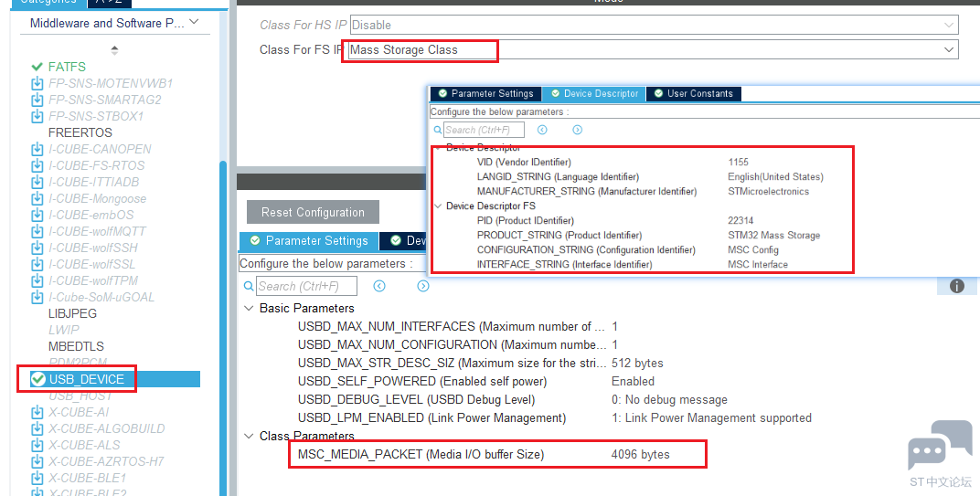Click download icon beside I-CUBE-wolfSSH
Viewport: 980px width, 496px height.
pos(37,248)
